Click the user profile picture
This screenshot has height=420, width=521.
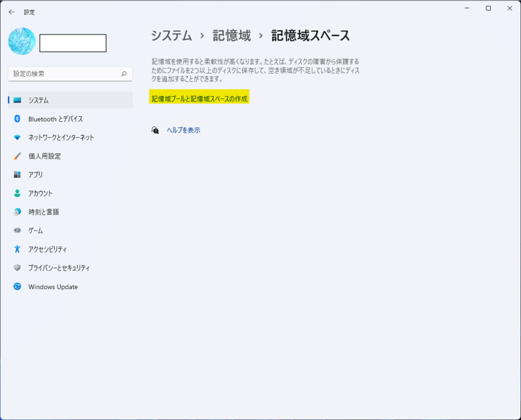pyautogui.click(x=21, y=41)
